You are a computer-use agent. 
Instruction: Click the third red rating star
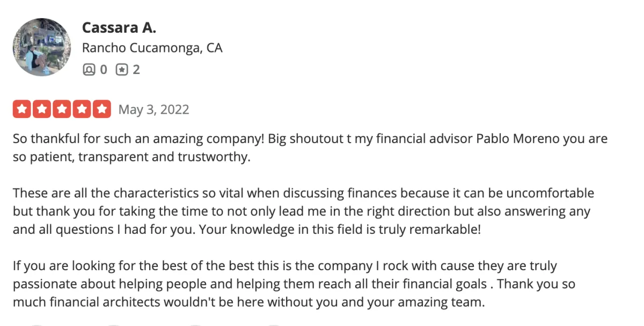tap(62, 109)
